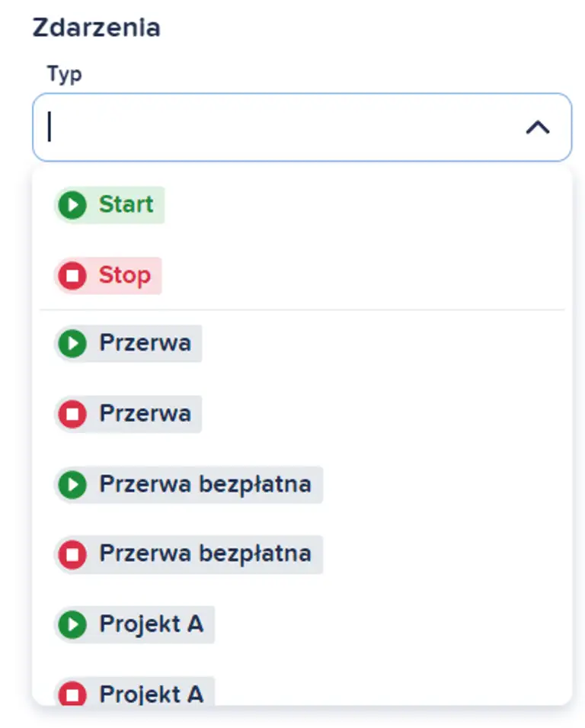Collapse the Typ dropdown with chevron arrow

(538, 127)
